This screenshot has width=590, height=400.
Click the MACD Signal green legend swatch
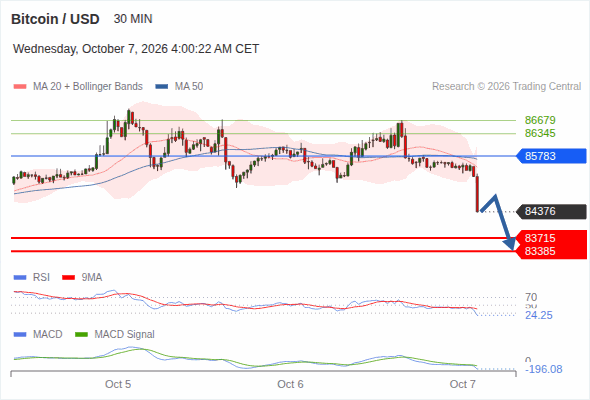click(x=82, y=335)
